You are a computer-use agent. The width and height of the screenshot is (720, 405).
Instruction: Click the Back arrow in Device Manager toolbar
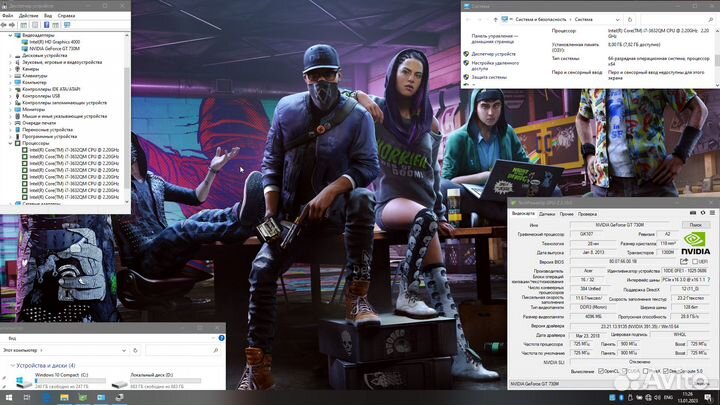pos(6,25)
